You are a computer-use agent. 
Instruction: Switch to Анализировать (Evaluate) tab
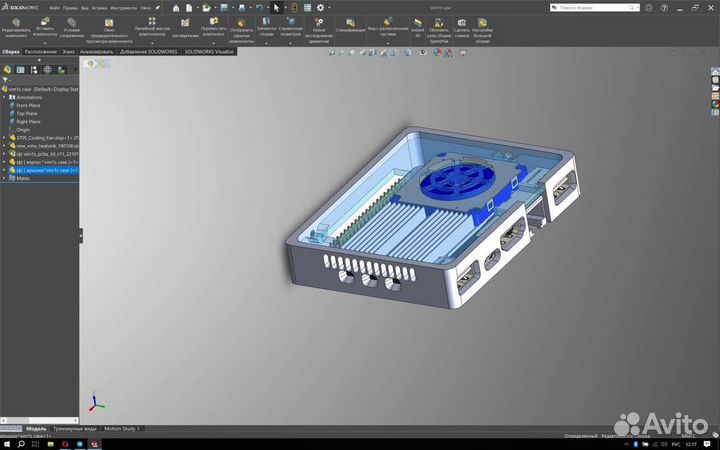[96, 52]
